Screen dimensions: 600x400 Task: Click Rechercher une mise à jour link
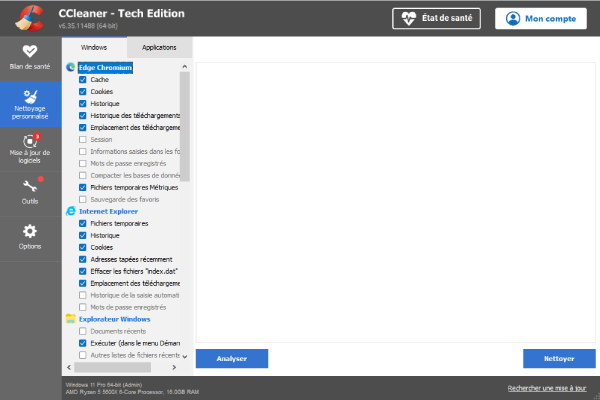click(x=547, y=388)
